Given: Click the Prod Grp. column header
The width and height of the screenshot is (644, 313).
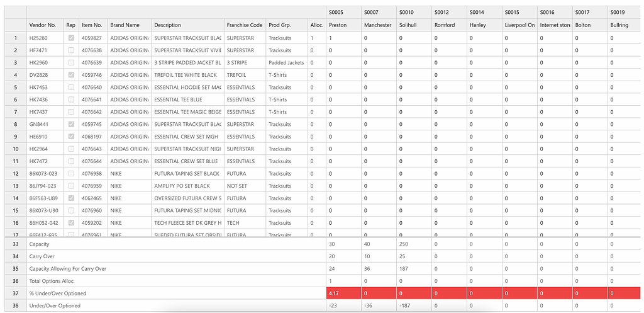Looking at the screenshot, I should tap(287, 25).
